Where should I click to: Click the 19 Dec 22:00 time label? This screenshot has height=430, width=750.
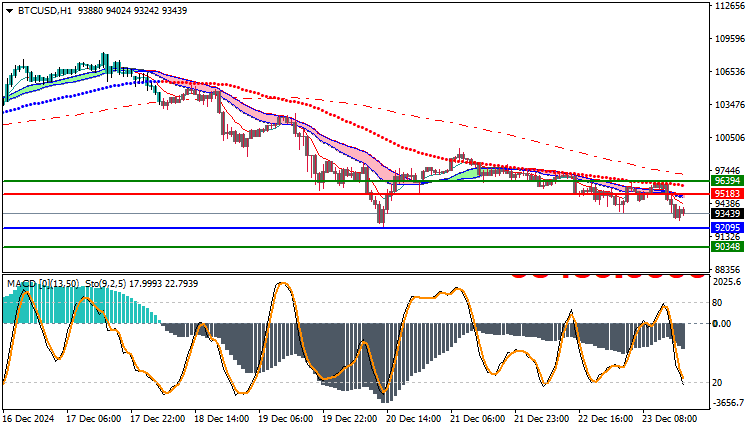tap(350, 419)
